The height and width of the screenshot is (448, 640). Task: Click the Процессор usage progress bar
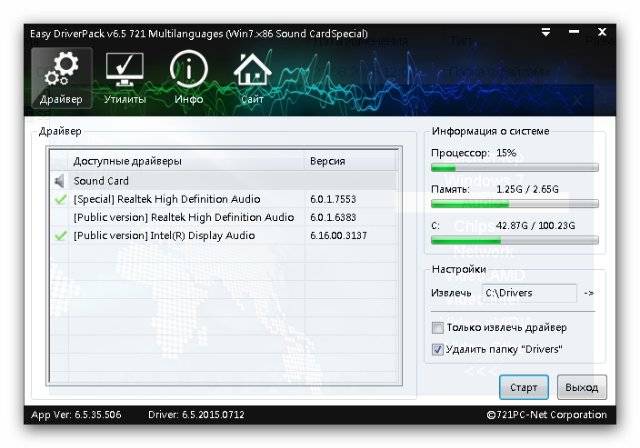pyautogui.click(x=515, y=167)
